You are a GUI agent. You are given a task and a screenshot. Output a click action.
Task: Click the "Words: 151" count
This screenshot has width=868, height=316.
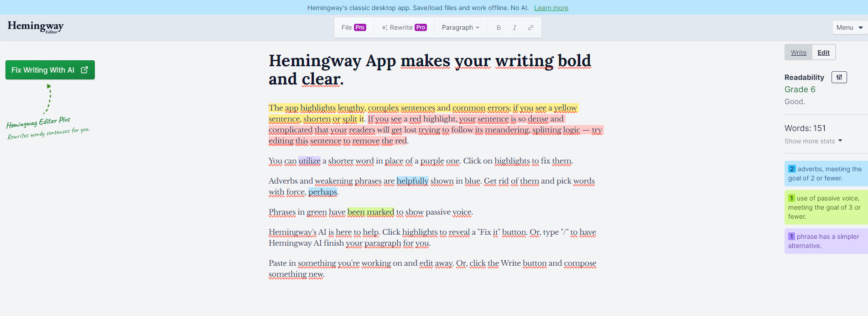pyautogui.click(x=805, y=128)
